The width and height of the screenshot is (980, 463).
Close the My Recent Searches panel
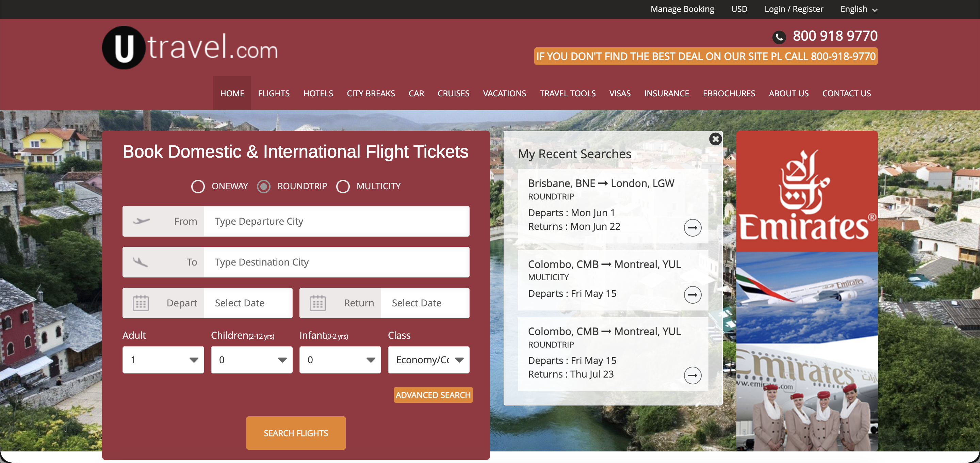(715, 139)
